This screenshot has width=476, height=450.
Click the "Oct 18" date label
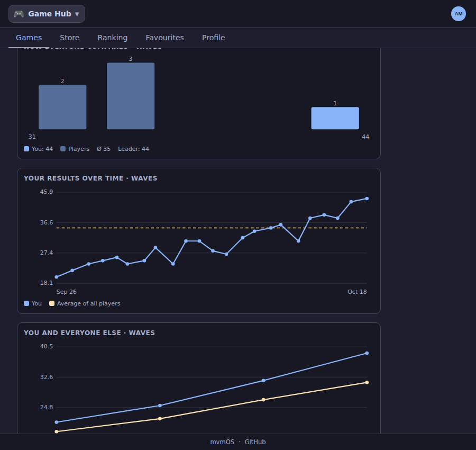(x=357, y=292)
